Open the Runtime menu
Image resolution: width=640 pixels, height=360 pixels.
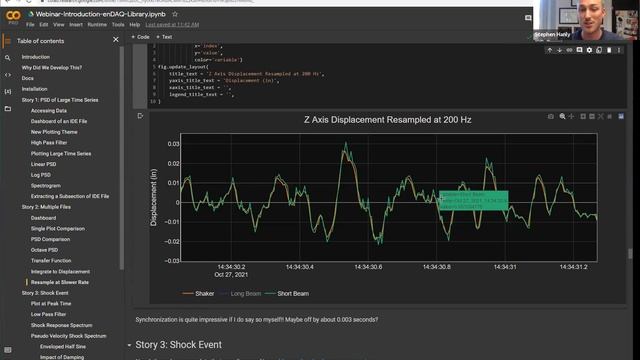point(97,25)
